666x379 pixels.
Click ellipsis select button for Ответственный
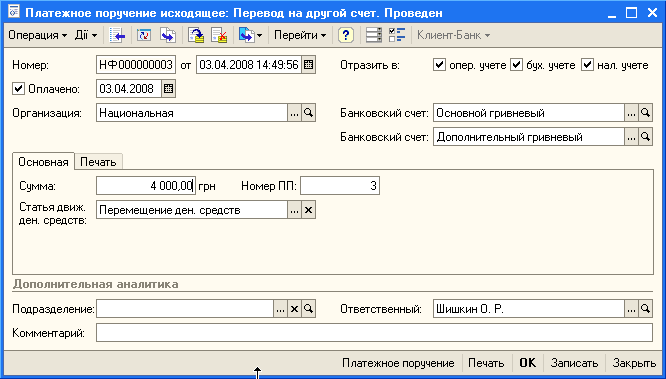tap(631, 309)
